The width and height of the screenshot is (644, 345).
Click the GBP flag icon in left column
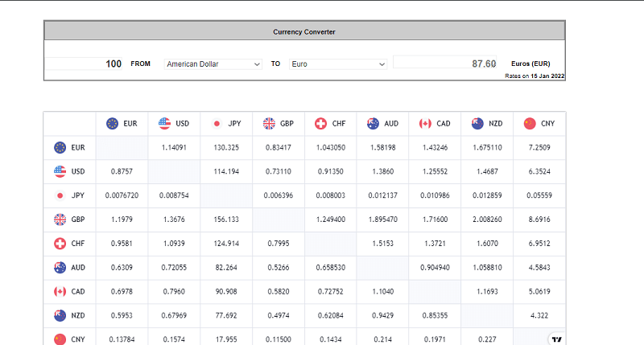[x=60, y=220]
